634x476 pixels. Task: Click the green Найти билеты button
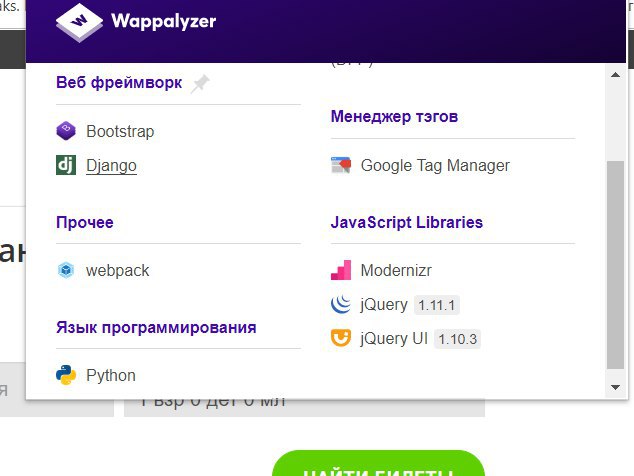[378, 464]
